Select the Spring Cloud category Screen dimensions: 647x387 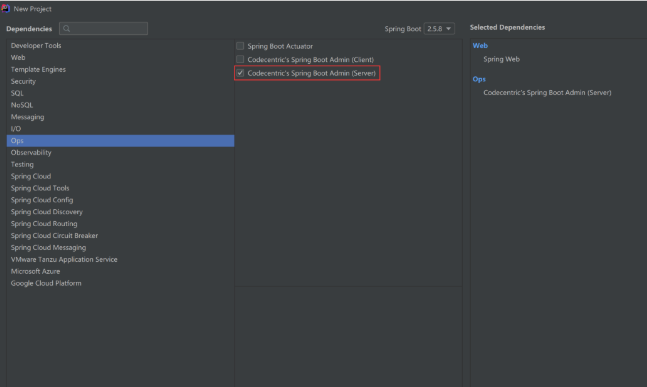coord(120,176)
